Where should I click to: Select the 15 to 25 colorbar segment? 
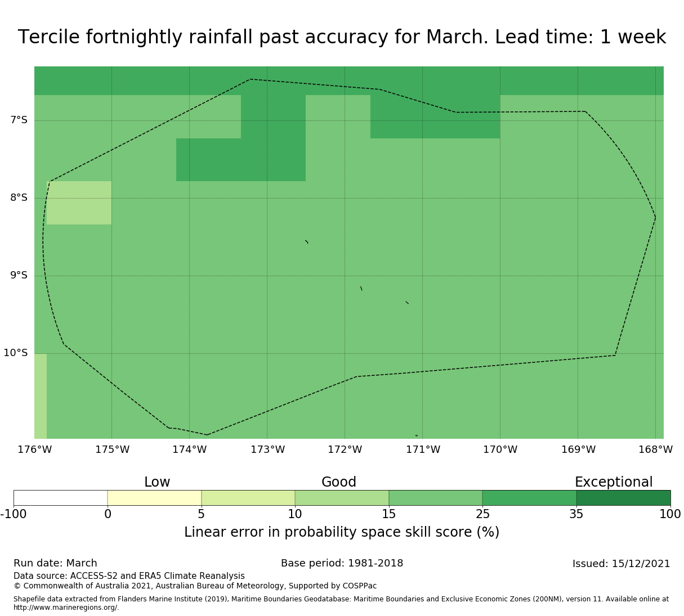(436, 498)
